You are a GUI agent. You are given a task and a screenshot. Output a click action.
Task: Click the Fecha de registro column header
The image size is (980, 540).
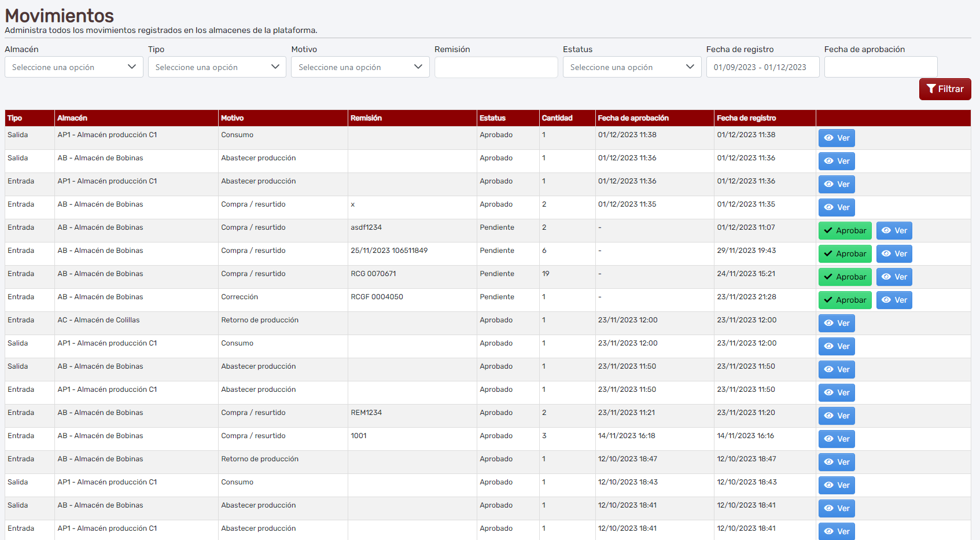tap(746, 118)
